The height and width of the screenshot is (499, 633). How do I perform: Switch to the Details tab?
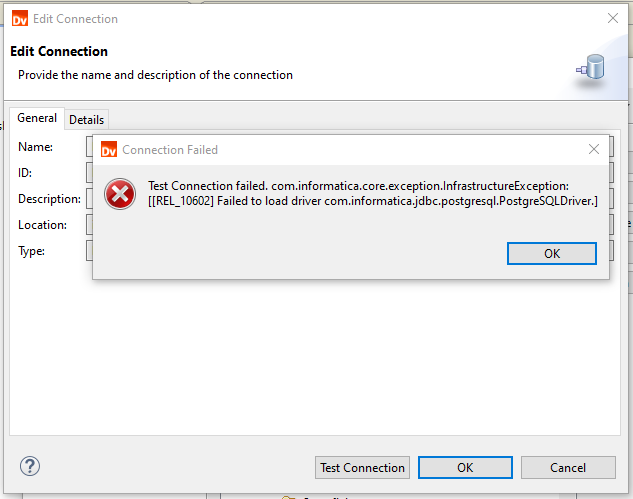pos(86,120)
